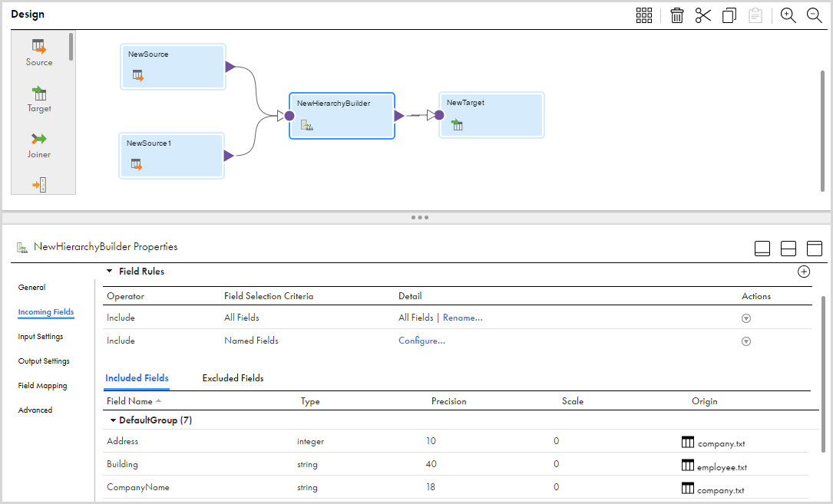
Task: Switch to Included Fields tab
Action: point(137,378)
